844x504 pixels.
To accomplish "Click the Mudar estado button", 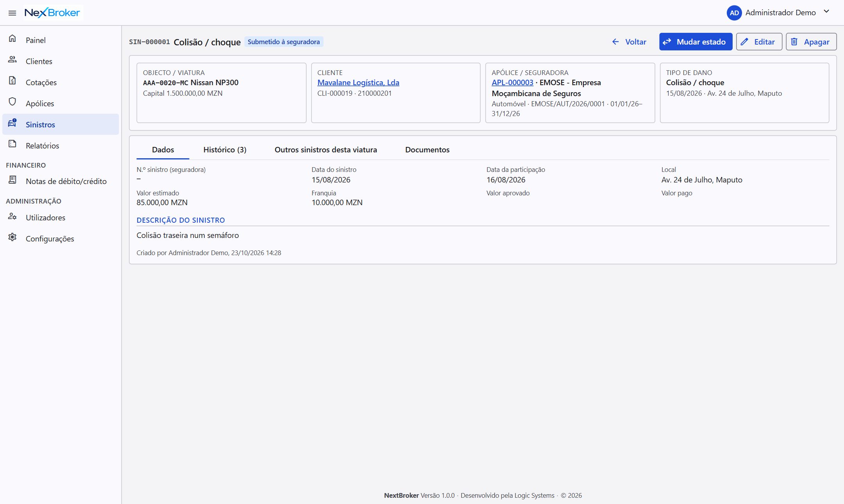I will point(696,42).
